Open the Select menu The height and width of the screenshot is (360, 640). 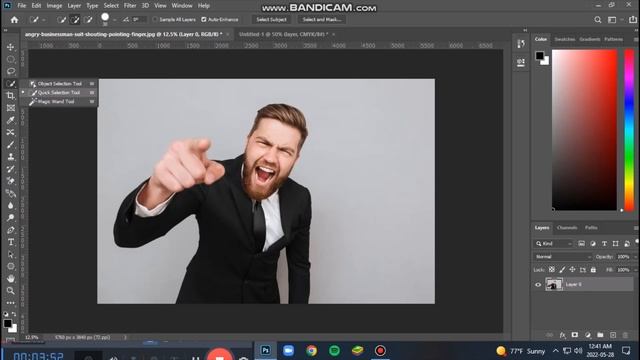pos(111,6)
